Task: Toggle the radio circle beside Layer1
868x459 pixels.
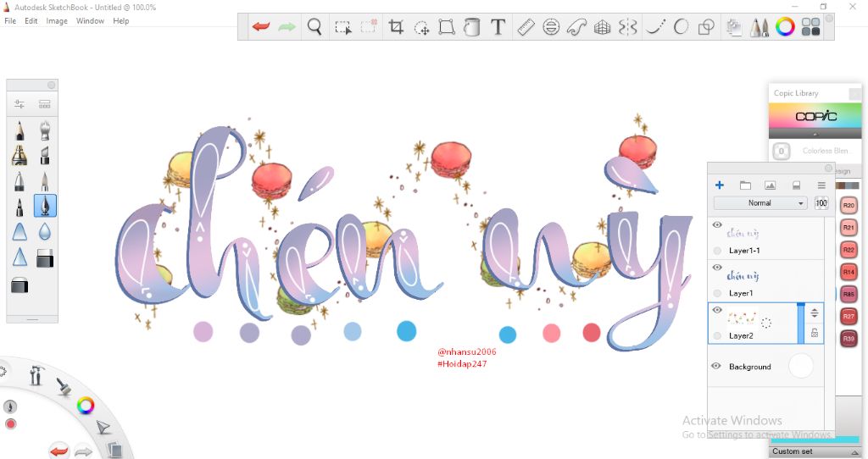Action: pyautogui.click(x=717, y=294)
